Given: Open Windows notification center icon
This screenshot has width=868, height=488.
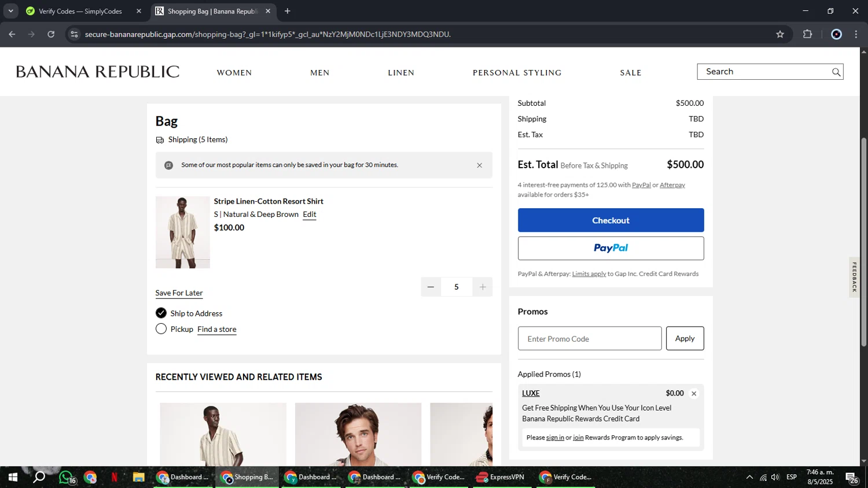Looking at the screenshot, I should (852, 478).
